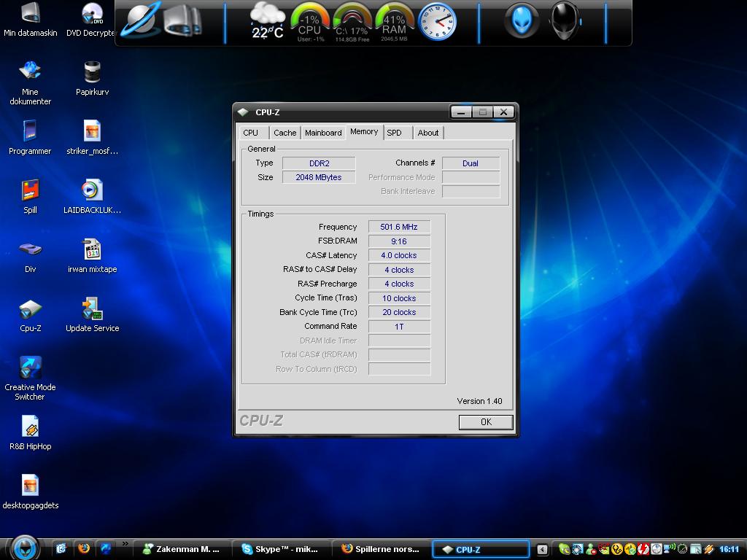Image resolution: width=747 pixels, height=560 pixels.
Task: Open Min datamaskin desktop icon
Action: click(x=31, y=12)
